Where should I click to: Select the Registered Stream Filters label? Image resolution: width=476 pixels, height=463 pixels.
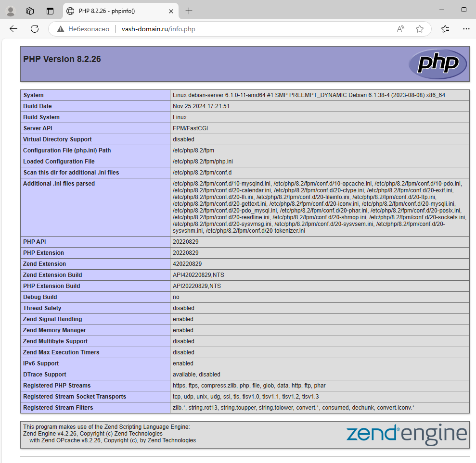tap(58, 408)
